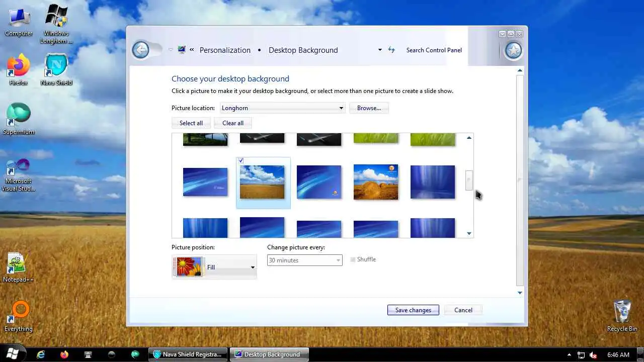Click the Control Panel icon in address bar
This screenshot has height=362, width=644.
point(182,50)
